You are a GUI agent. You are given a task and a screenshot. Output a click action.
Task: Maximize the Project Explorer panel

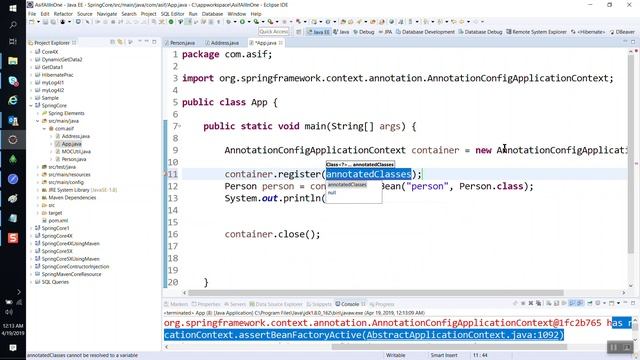154,42
